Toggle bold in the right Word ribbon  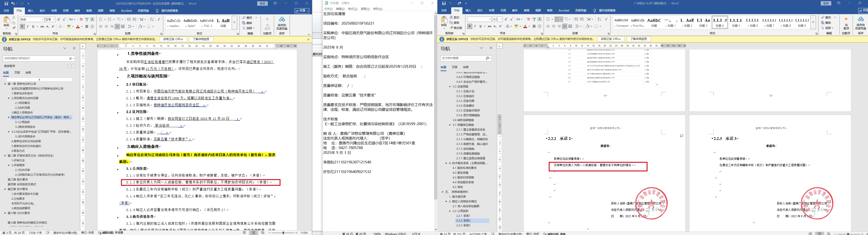click(469, 26)
